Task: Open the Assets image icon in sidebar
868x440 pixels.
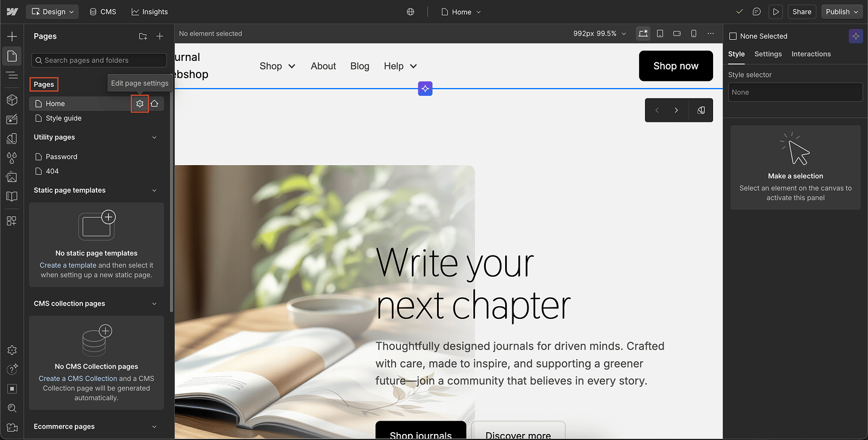Action: pyautogui.click(x=12, y=177)
